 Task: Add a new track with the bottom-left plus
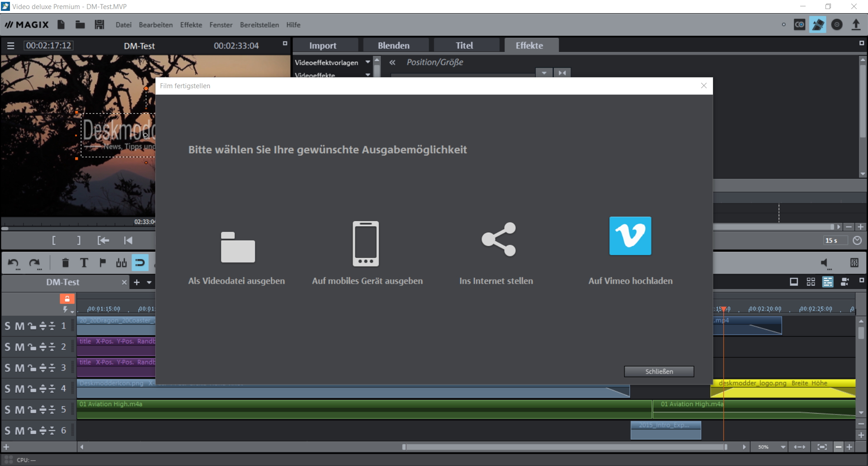click(x=6, y=447)
